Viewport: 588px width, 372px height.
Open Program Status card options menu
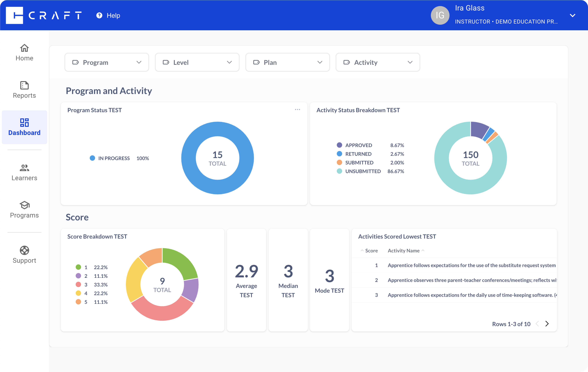pyautogui.click(x=297, y=110)
